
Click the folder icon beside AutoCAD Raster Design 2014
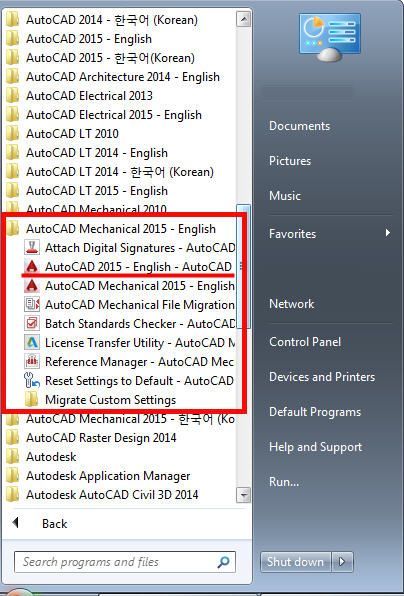point(13,437)
